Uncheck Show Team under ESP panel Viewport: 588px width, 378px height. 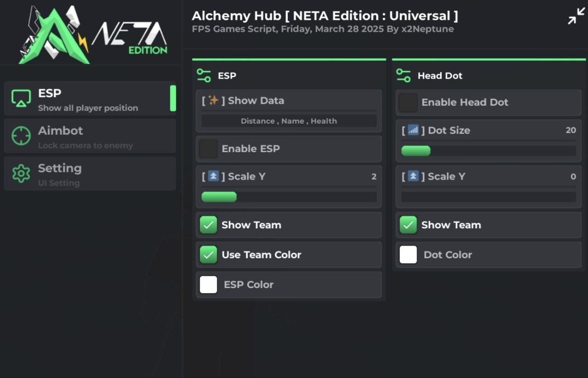(x=209, y=225)
